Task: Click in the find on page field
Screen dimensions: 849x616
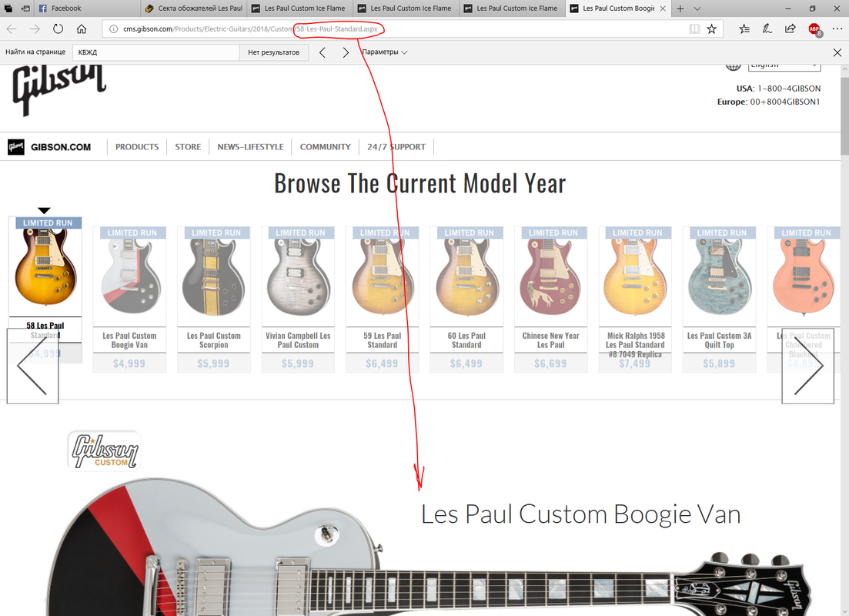Action: tap(155, 52)
